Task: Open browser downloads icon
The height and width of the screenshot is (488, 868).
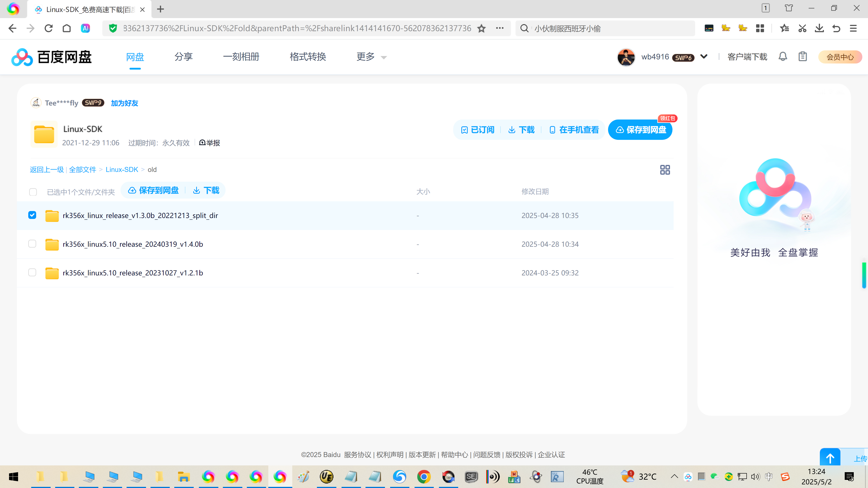Action: 819,28
